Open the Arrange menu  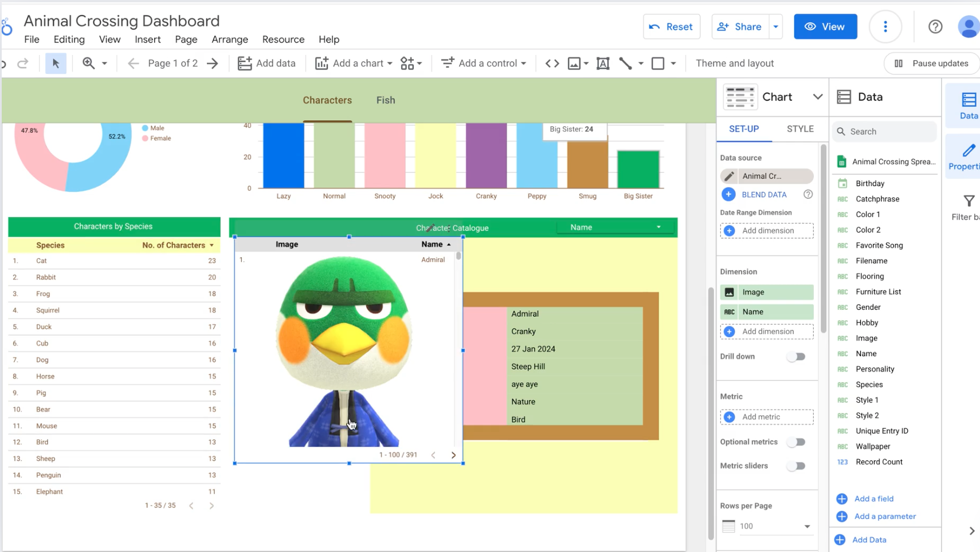[x=229, y=40]
